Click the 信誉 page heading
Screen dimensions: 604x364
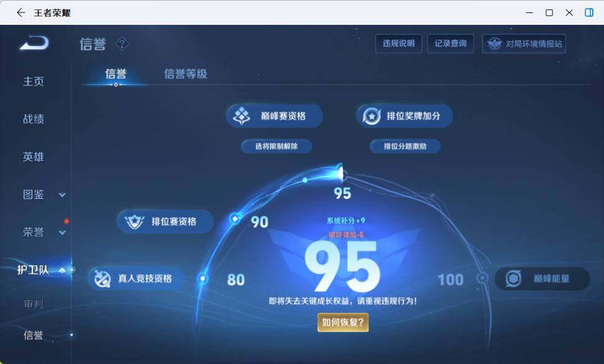click(93, 44)
